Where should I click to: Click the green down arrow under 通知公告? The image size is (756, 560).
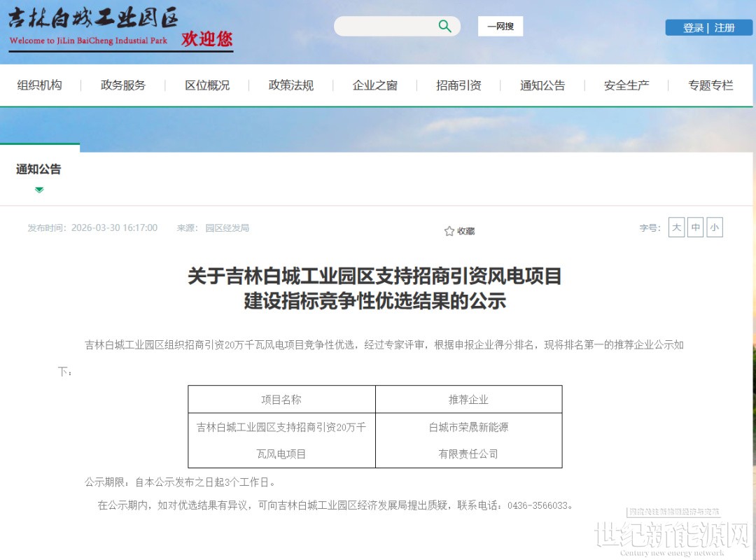[39, 190]
